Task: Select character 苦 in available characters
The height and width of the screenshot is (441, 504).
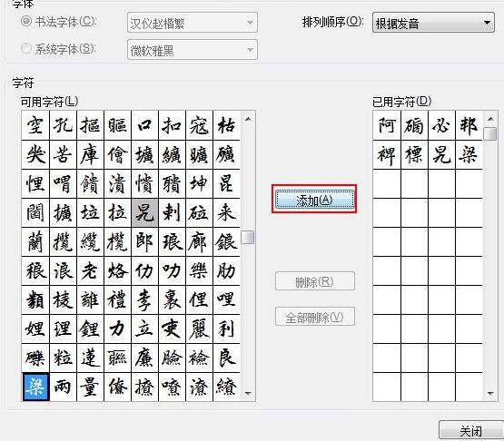Action: coord(63,154)
